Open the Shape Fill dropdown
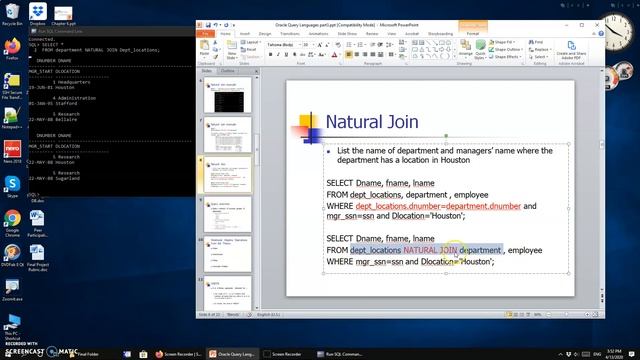The height and width of the screenshot is (360, 640). 502,42
